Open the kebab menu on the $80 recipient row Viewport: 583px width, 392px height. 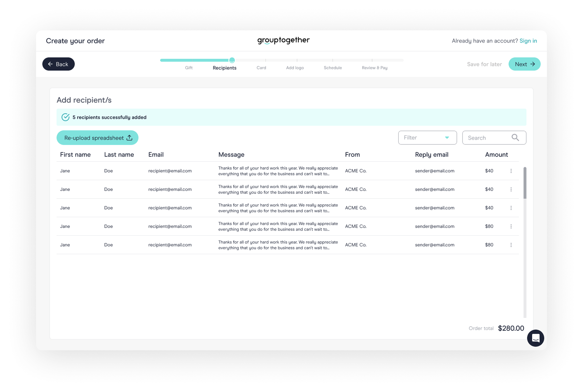point(511,226)
